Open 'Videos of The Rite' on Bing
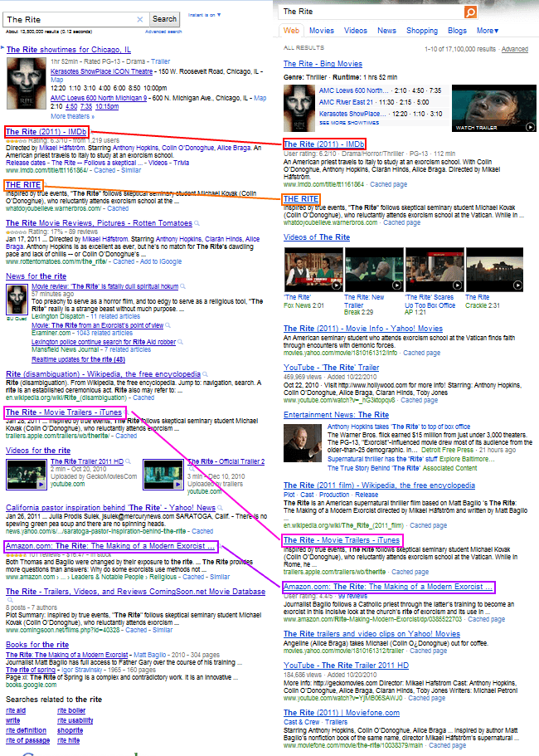The image size is (539, 756). [x=317, y=237]
